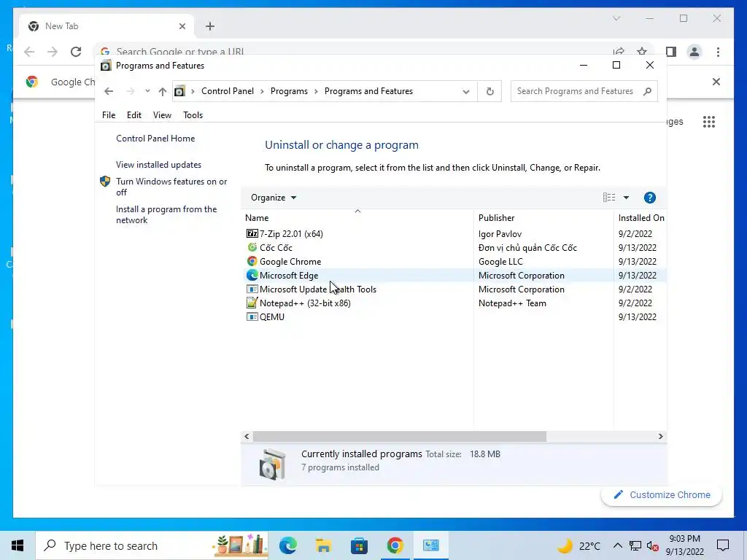Viewport: 747px width, 560px height.
Task: Select the Igor Pavlov publisher cell
Action: [x=500, y=234]
